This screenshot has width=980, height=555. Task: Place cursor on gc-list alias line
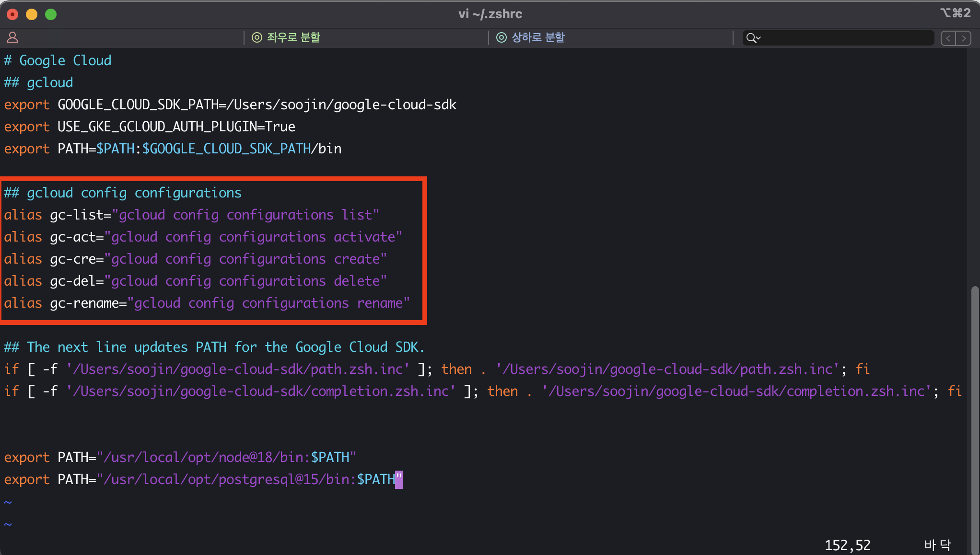click(192, 215)
